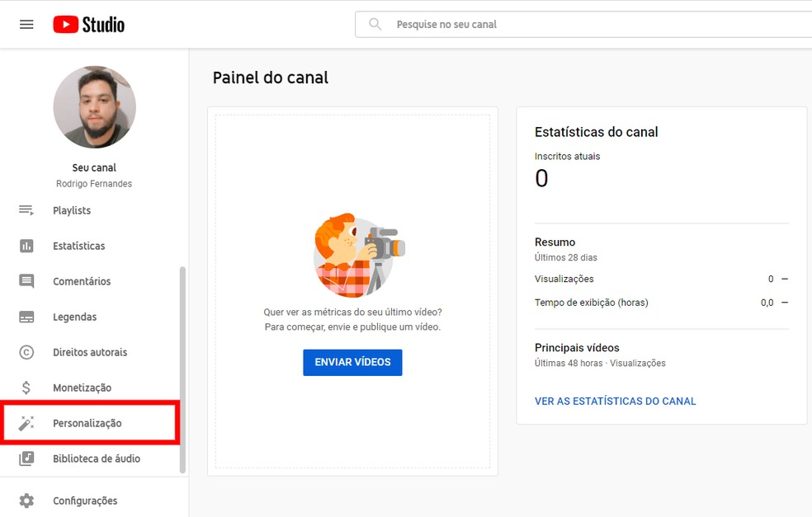Open VER AS ESTATÍSTICAS DO CANAL
Image resolution: width=812 pixels, height=517 pixels.
615,401
